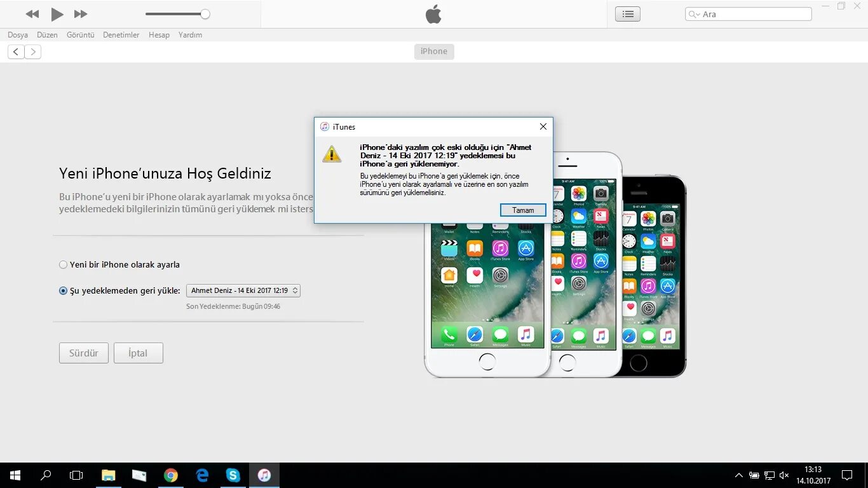Go back with the left arrow
Screen dimensions: 868x488
16,52
